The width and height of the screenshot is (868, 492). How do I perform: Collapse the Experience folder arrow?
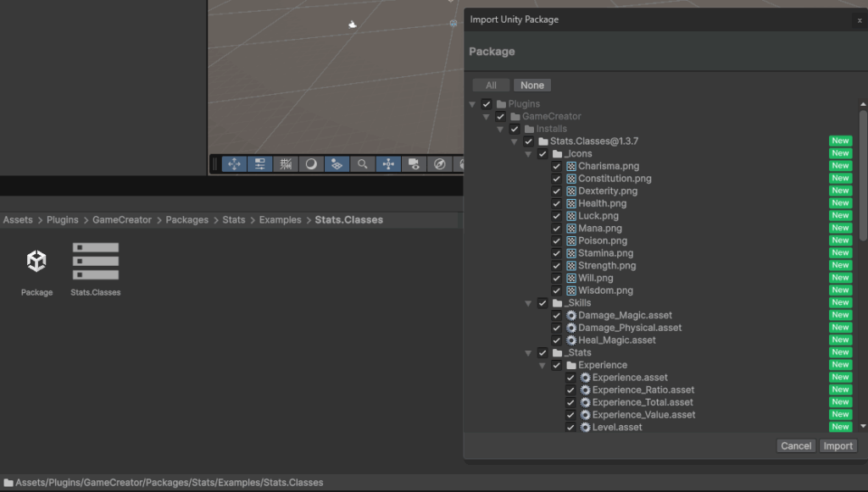click(542, 366)
